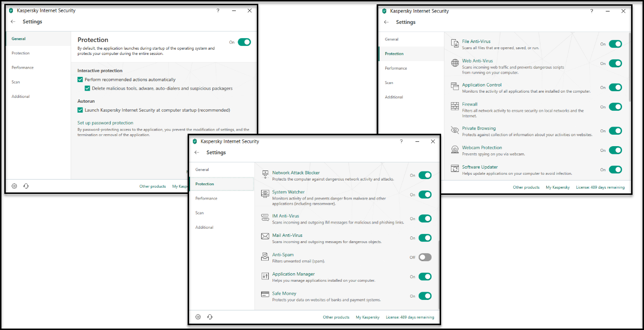This screenshot has width=644, height=330.
Task: Click the Software Updater icon
Action: (x=454, y=169)
